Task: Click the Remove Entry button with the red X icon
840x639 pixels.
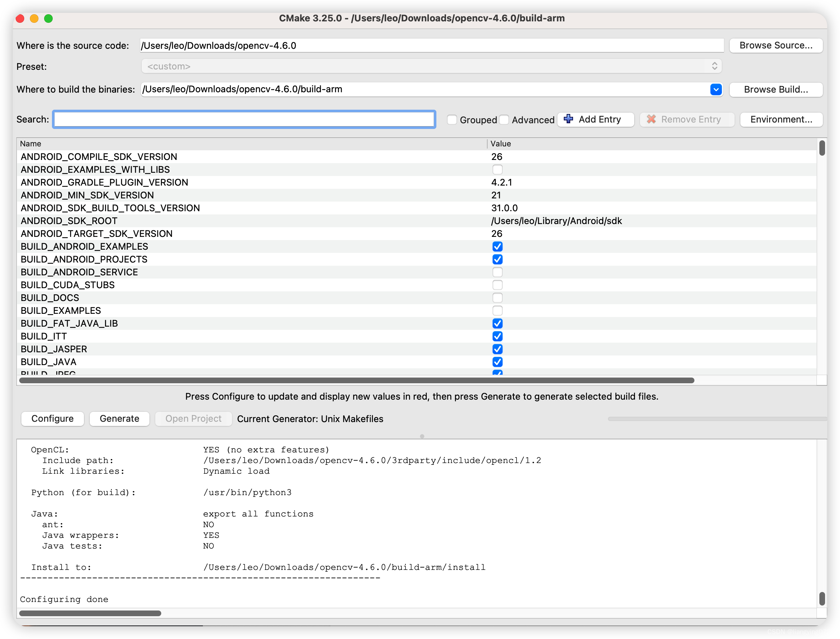Action: click(x=687, y=119)
